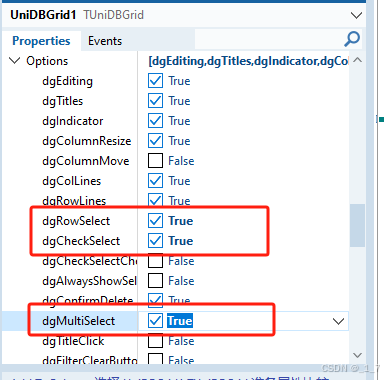Collapse the Options property group
The image size is (384, 380).
[14, 61]
